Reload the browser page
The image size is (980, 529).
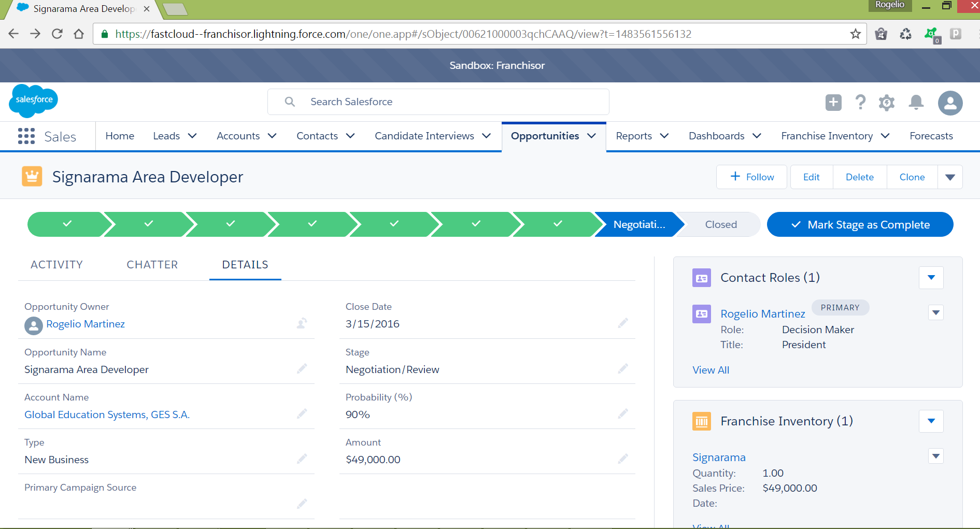pyautogui.click(x=57, y=34)
